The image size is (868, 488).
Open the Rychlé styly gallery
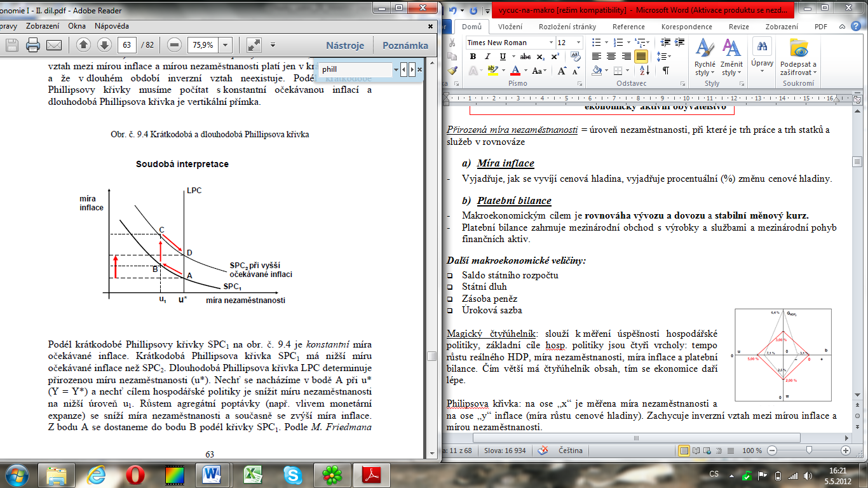705,57
